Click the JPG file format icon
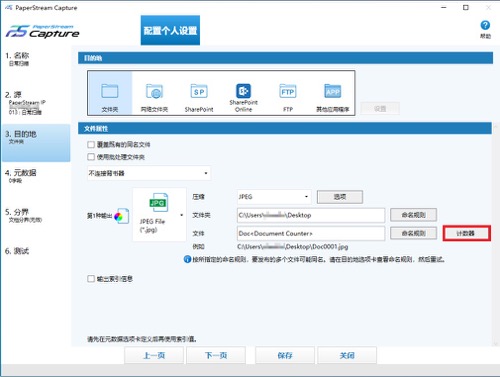The image size is (500, 377). (159, 202)
